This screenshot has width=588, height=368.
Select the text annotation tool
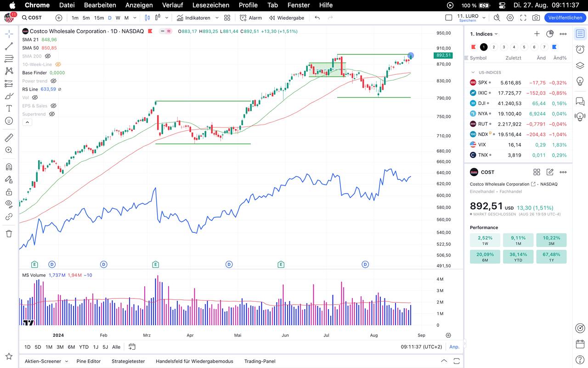(x=9, y=109)
